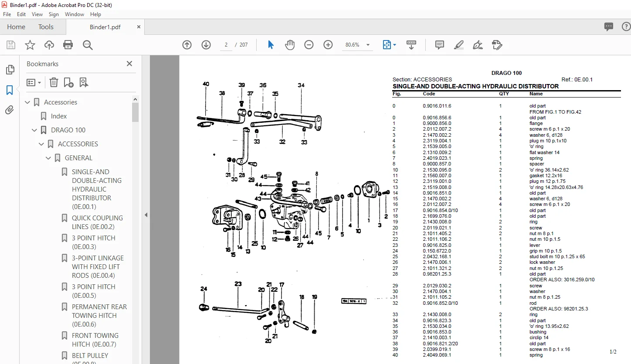The width and height of the screenshot is (631, 364).
Task: Print the document with the printer icon
Action: pos(68,45)
